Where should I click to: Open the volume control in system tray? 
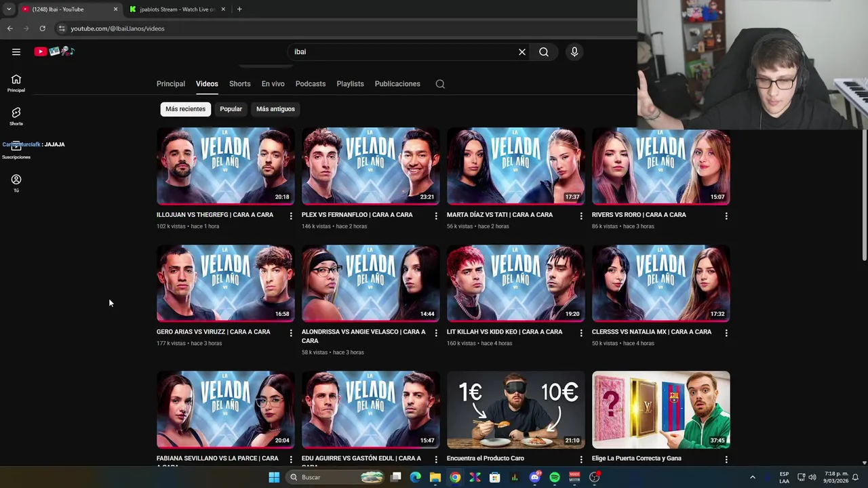click(812, 477)
